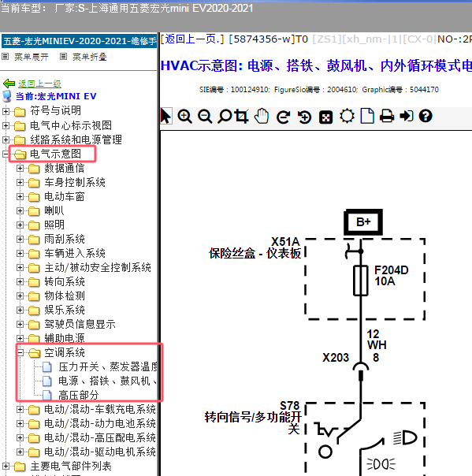This screenshot has height=476, width=472.
Task: Collapse the 电气示意图 tree node
Action: click(x=6, y=154)
